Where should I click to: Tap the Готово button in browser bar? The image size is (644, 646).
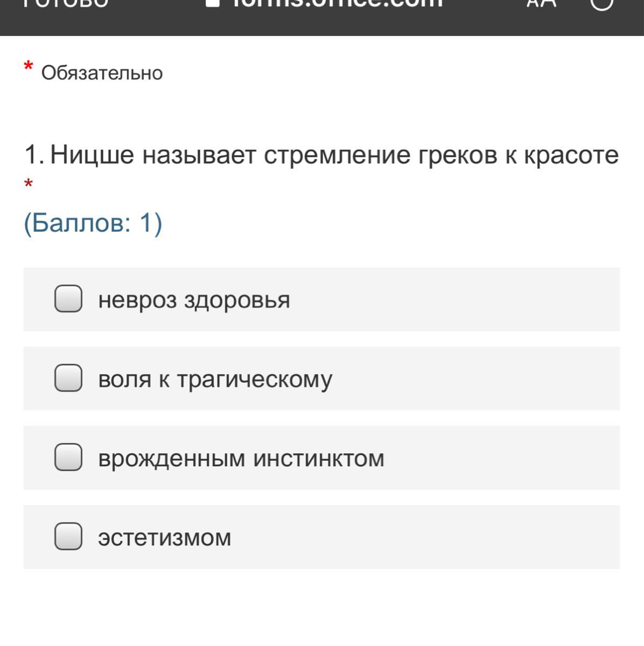point(66,3)
